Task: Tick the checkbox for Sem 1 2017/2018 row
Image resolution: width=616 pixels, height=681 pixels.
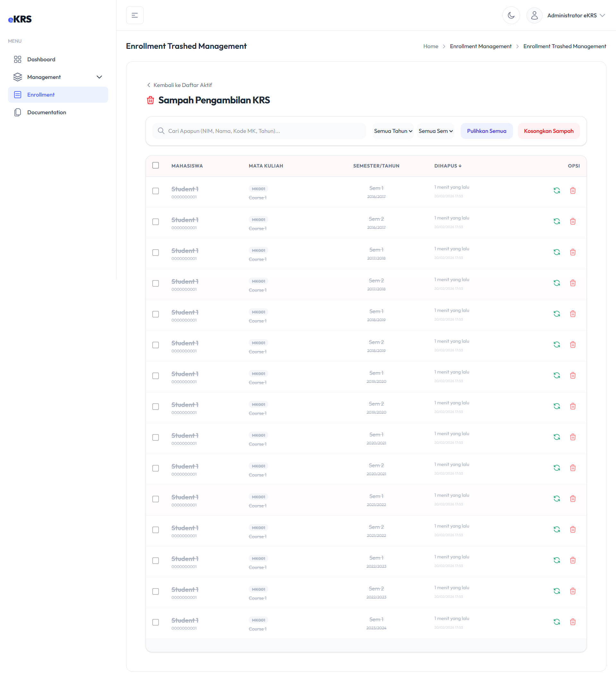Action: point(155,252)
